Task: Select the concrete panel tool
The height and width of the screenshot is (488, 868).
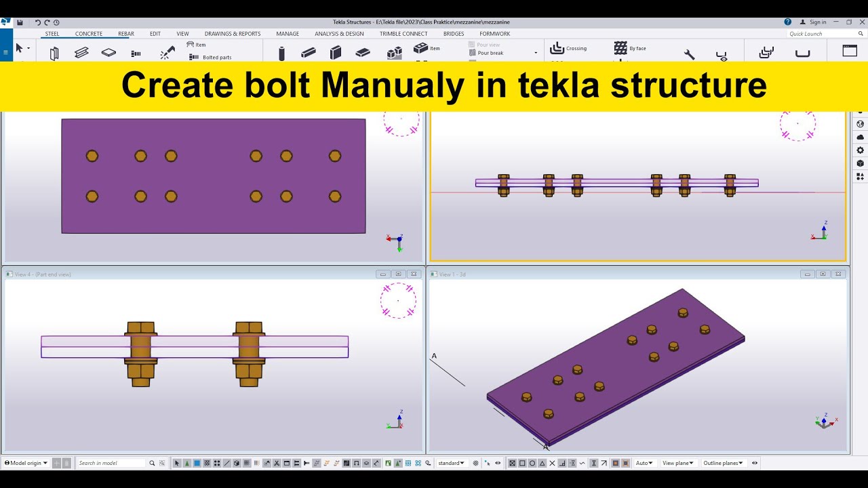Action: (x=336, y=53)
